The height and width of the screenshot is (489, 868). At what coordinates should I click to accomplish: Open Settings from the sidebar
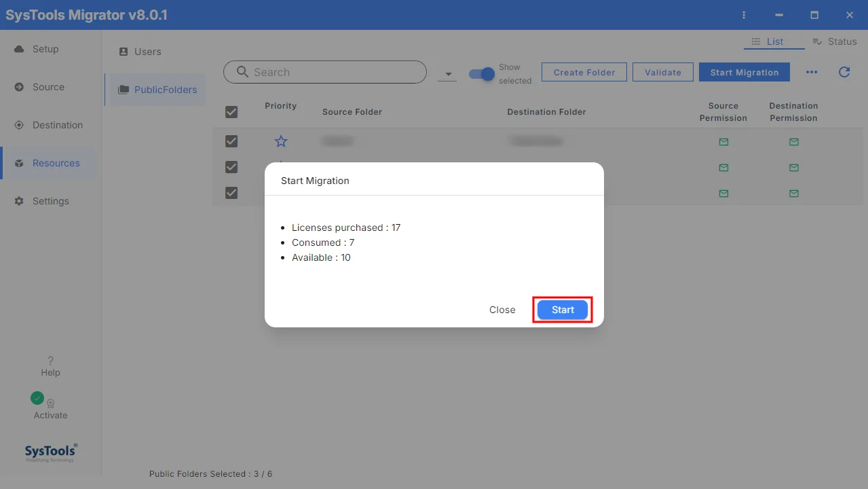(x=51, y=201)
